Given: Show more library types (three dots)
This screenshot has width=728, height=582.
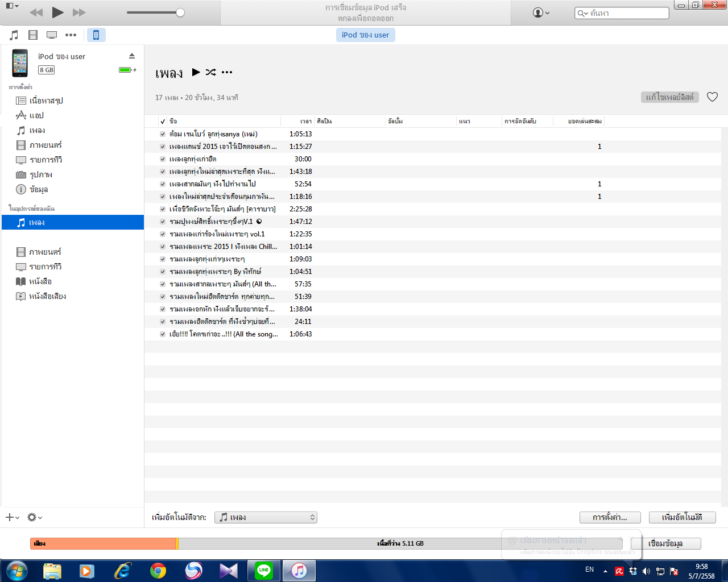Looking at the screenshot, I should click(71, 35).
